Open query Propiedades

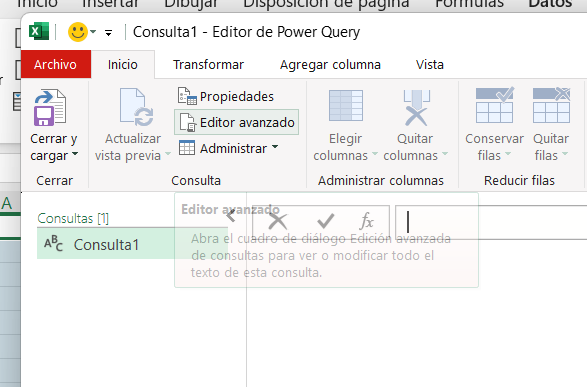[x=226, y=97]
